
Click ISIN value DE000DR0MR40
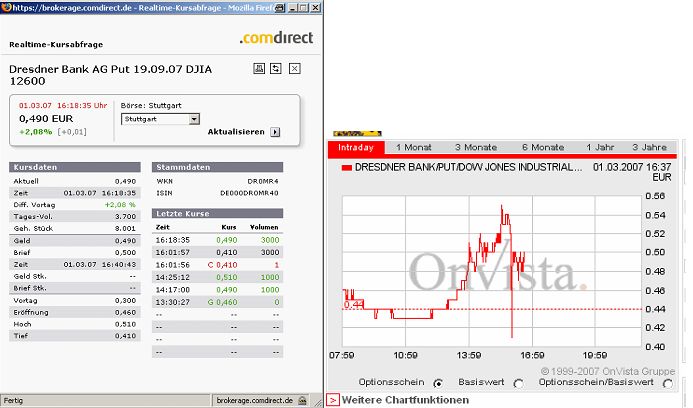pyautogui.click(x=249, y=193)
